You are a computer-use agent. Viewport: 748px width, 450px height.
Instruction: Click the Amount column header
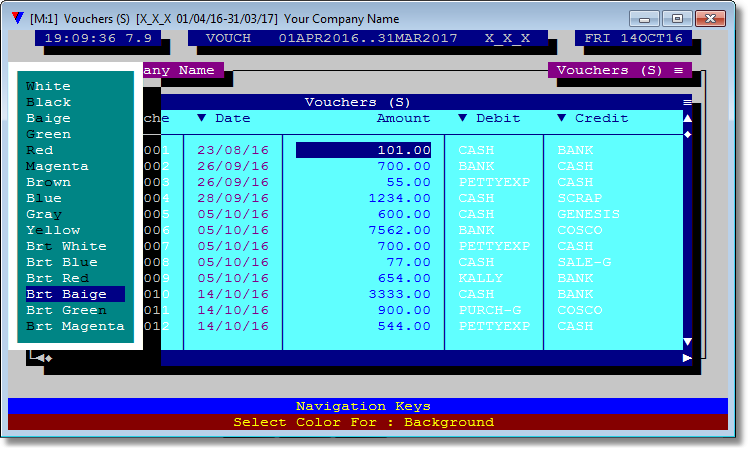404,118
